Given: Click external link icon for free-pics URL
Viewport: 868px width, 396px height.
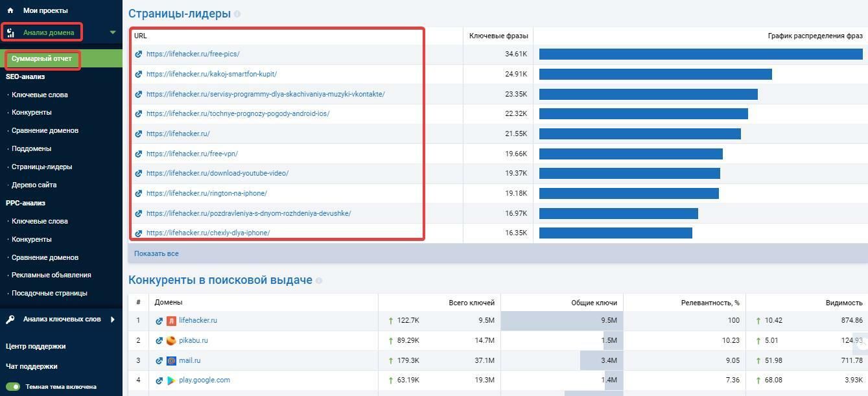Looking at the screenshot, I should 139,54.
